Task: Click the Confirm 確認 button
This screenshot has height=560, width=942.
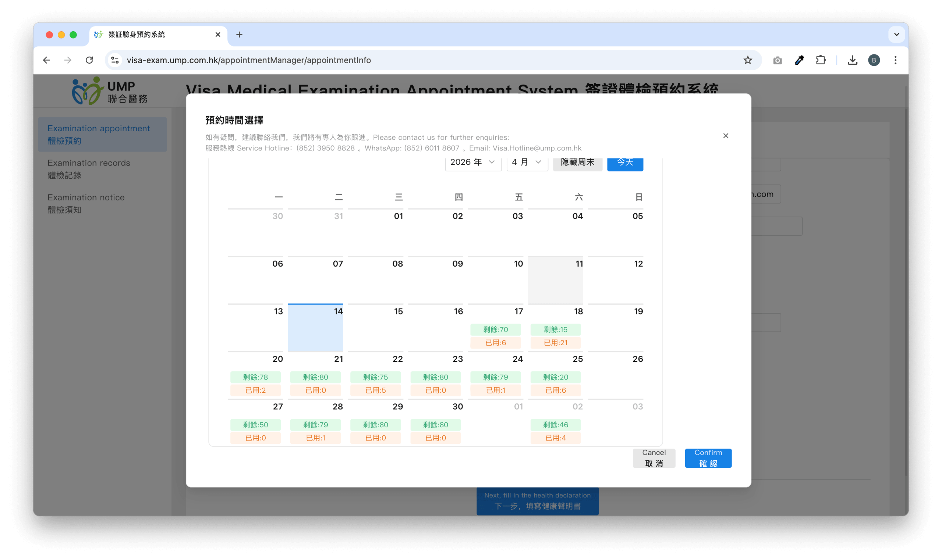Action: 708,458
